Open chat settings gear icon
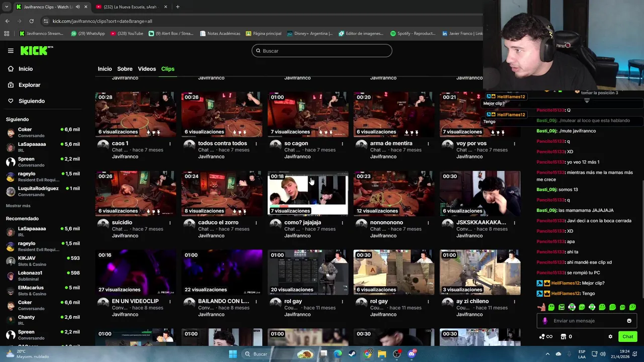644x362 pixels. 610,337
